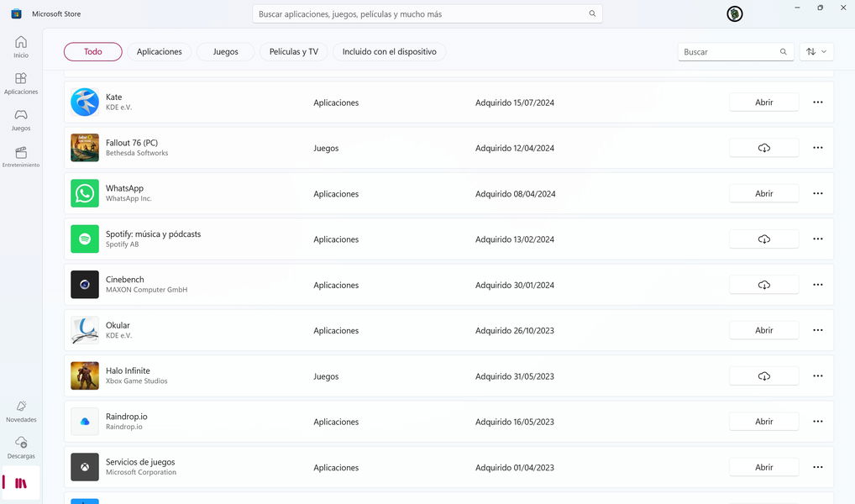The width and height of the screenshot is (855, 504).
Task: Click the WhatsApp app thumbnail
Action: coord(85,194)
